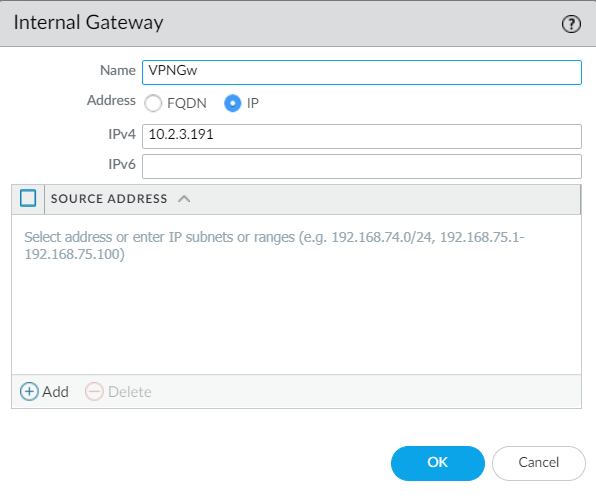The image size is (596, 499).
Task: Click the Add text label
Action: coord(55,392)
